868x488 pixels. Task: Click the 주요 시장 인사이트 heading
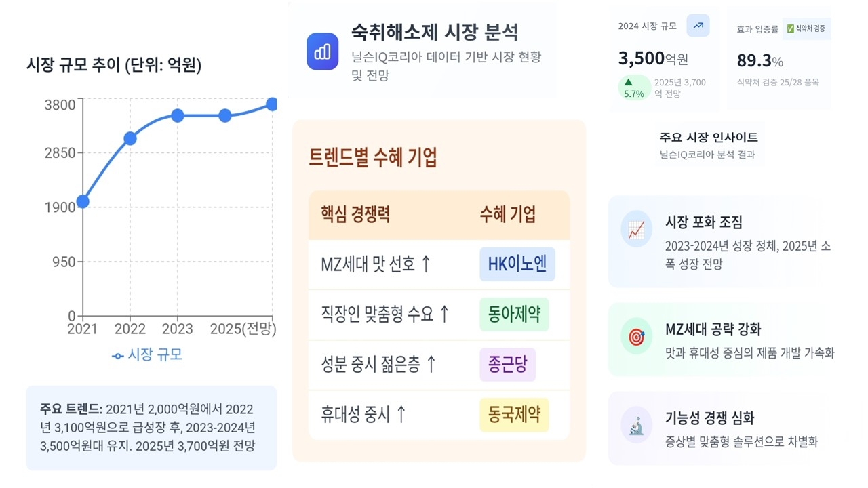(709, 138)
